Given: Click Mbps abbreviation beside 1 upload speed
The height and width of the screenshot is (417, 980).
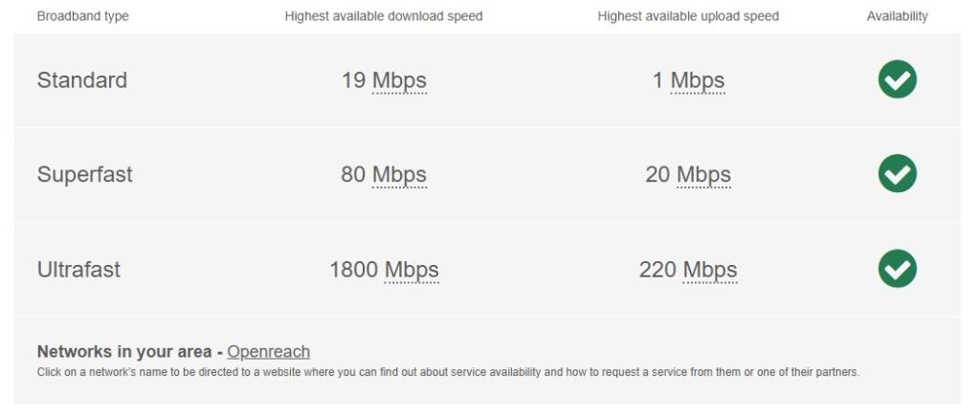Looking at the screenshot, I should click(698, 80).
